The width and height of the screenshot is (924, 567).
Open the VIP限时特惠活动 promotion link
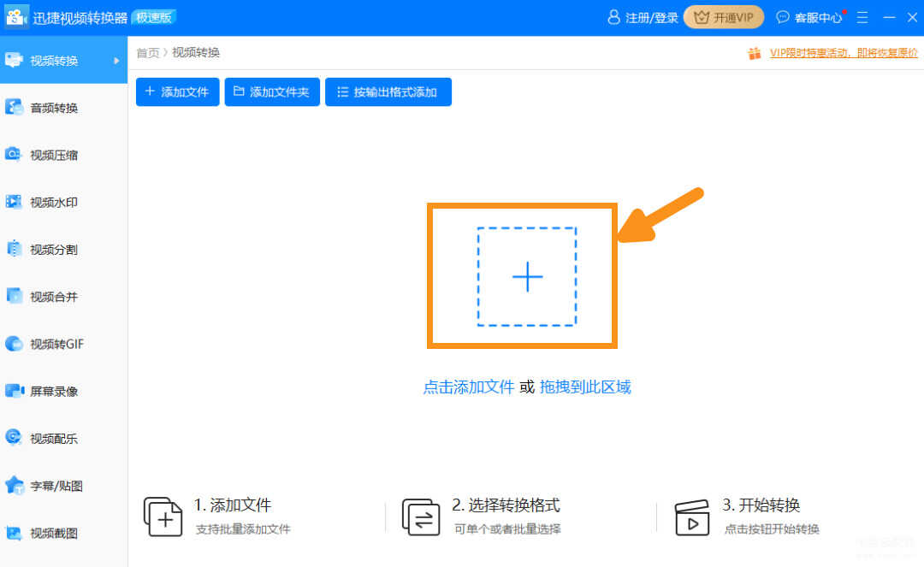click(x=844, y=53)
